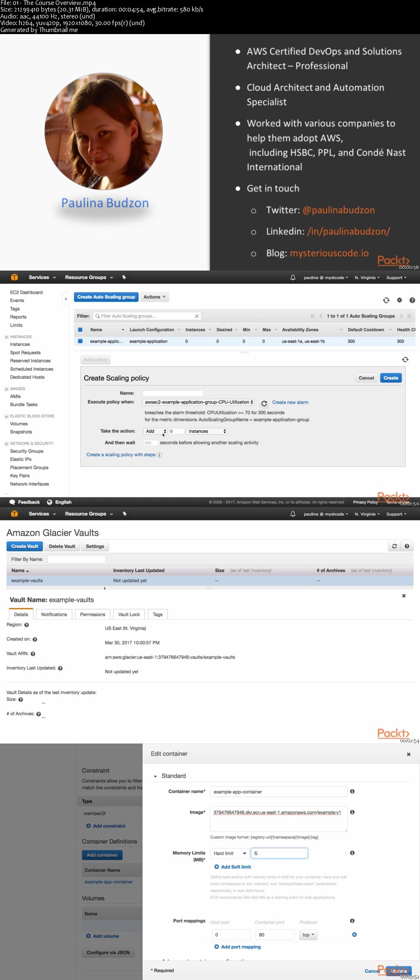Screen dimensions: 420x980
Task: Close the Edit container dialog
Action: 409,754
